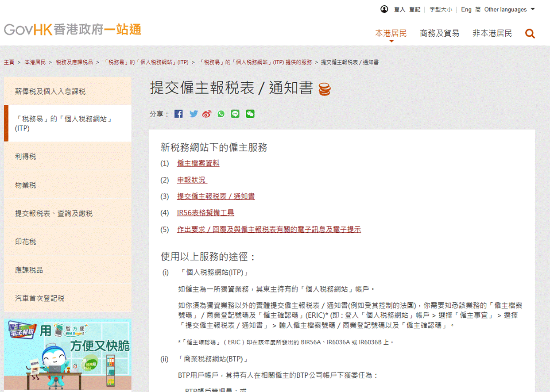Select 利得稅 in the sidebar
This screenshot has height=392, width=550.
pos(26,157)
